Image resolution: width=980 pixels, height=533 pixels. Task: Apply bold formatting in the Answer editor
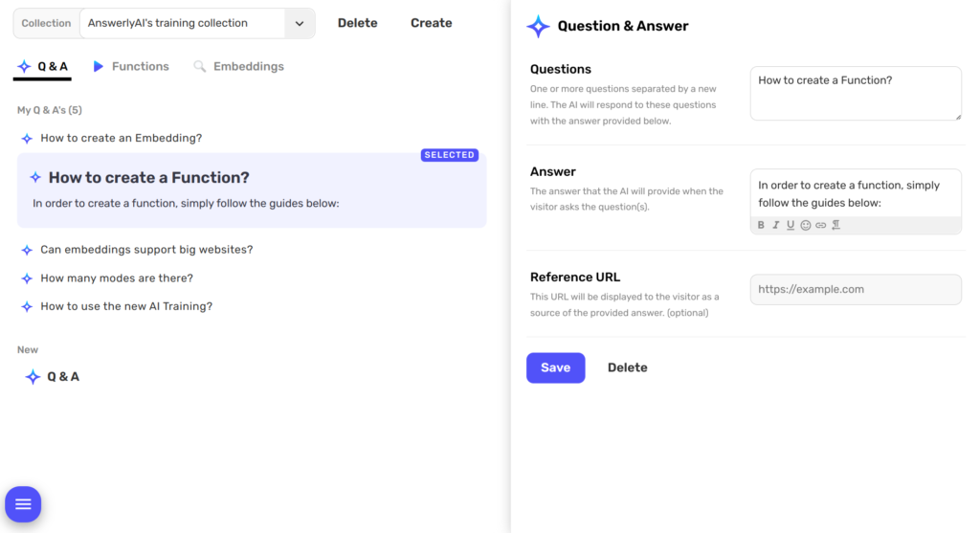coord(762,226)
